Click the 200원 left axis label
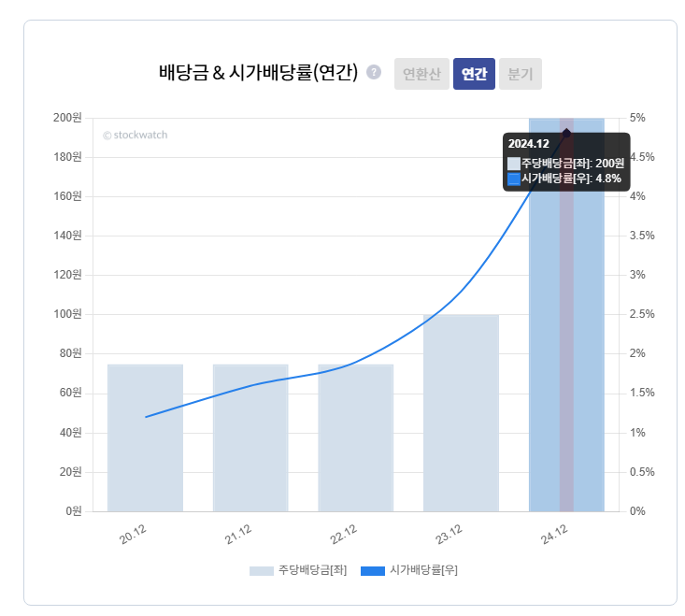 pos(67,118)
